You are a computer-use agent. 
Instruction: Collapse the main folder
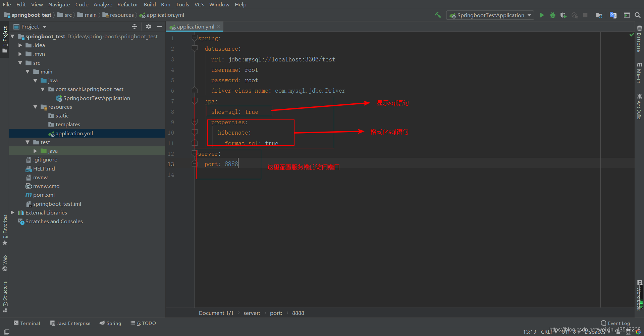(x=28, y=71)
